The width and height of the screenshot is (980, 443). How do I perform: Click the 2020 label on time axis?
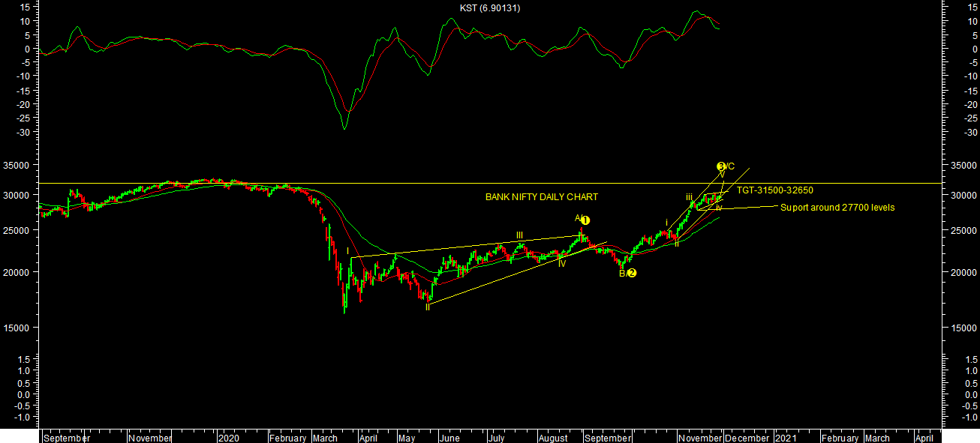point(229,438)
